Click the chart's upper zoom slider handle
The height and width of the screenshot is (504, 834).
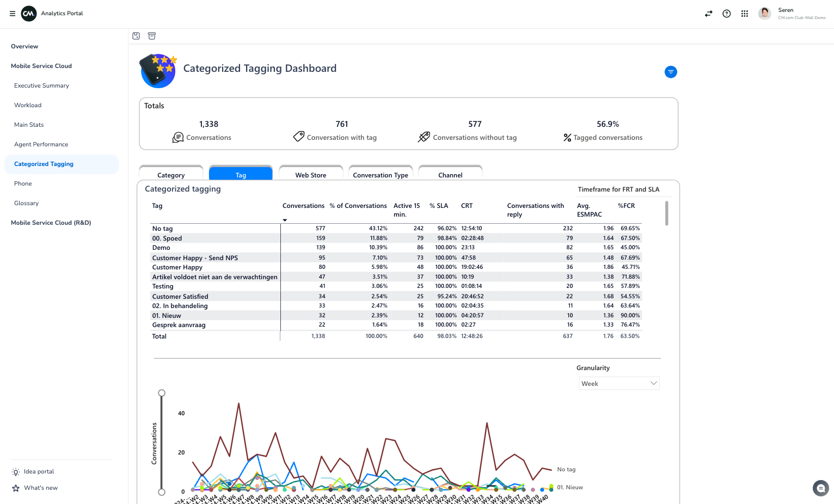(162, 393)
